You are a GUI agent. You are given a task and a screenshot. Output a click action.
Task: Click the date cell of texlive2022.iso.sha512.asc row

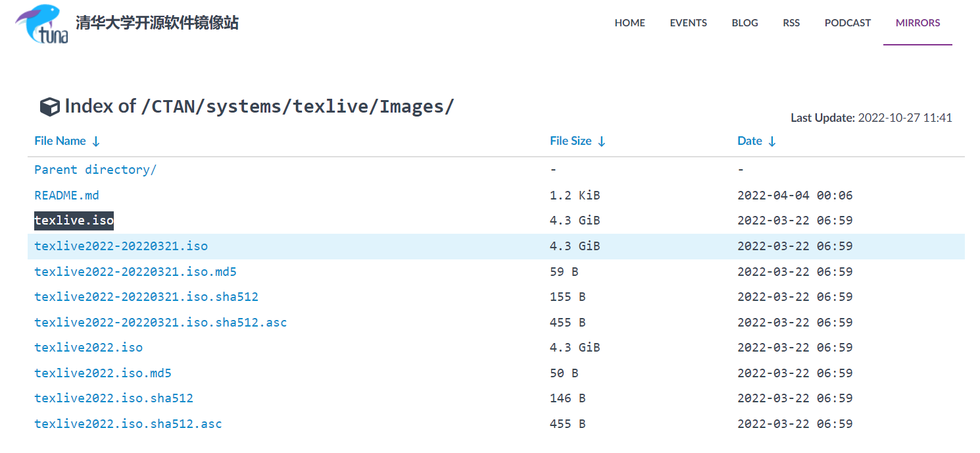pos(795,424)
